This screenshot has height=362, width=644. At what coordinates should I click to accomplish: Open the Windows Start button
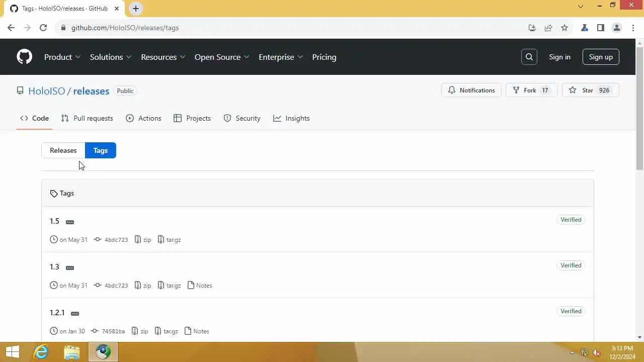(12, 352)
